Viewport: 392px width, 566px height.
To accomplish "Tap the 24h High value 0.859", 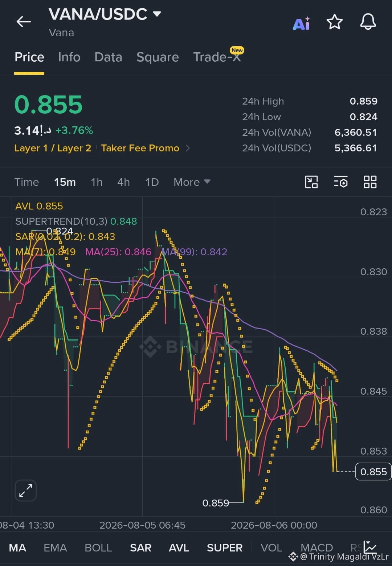I will click(x=363, y=101).
